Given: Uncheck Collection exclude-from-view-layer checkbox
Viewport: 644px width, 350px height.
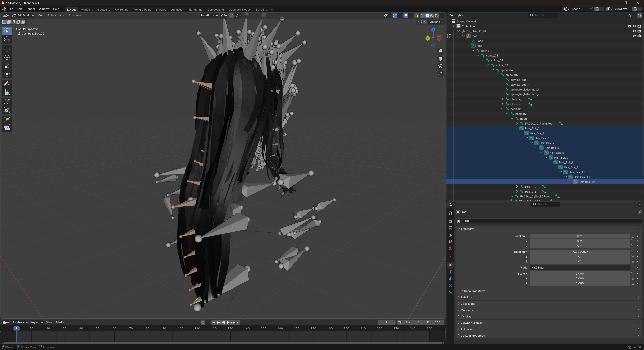Looking at the screenshot, I should click(x=630, y=26).
